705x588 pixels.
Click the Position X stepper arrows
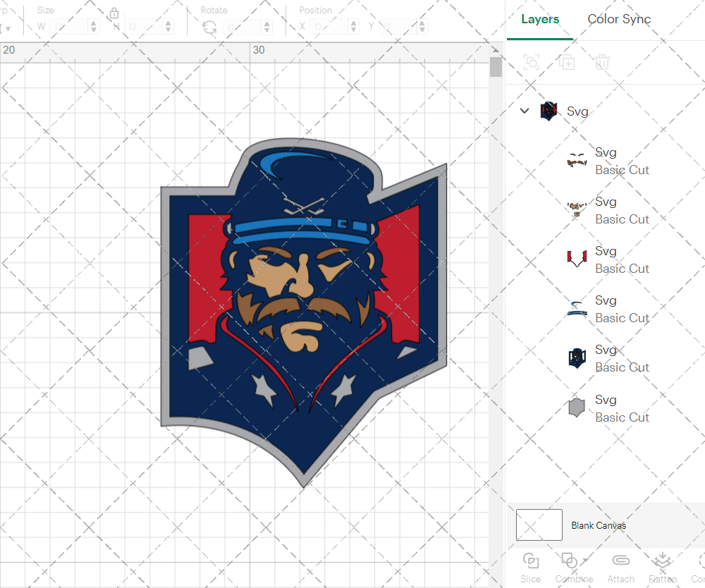coord(354,27)
